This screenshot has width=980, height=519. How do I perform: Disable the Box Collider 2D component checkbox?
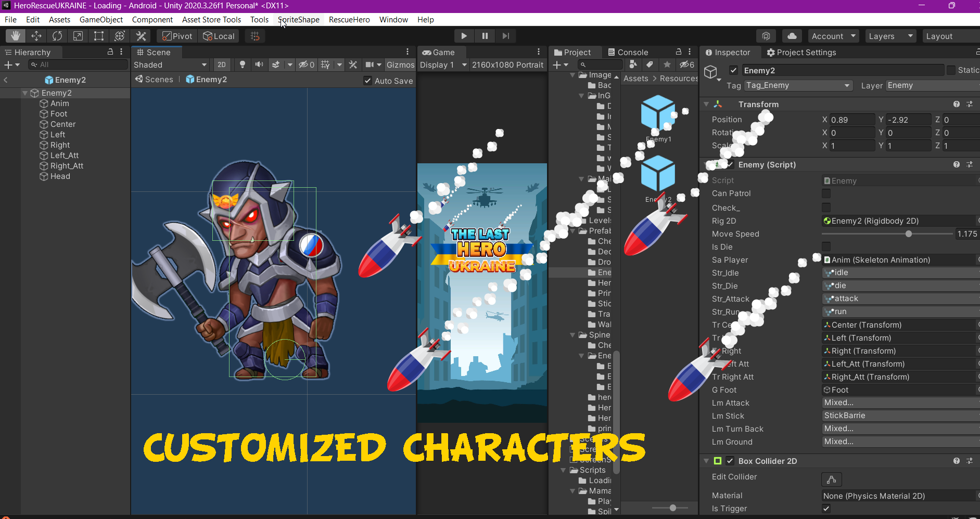[x=730, y=461]
